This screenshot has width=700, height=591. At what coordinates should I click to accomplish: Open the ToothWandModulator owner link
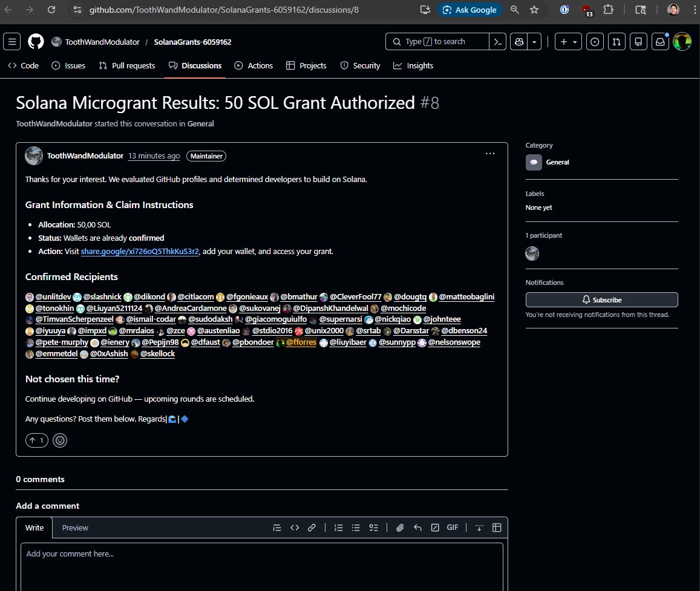click(x=102, y=42)
